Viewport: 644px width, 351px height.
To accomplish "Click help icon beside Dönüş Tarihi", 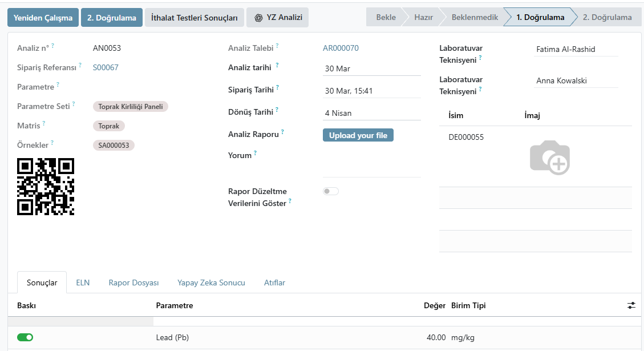I will coord(277,110).
